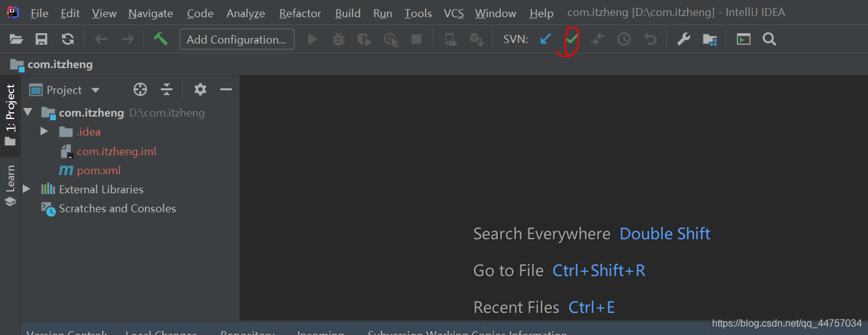Select com.itzheng.iml file
The height and width of the screenshot is (335, 868).
tap(117, 151)
